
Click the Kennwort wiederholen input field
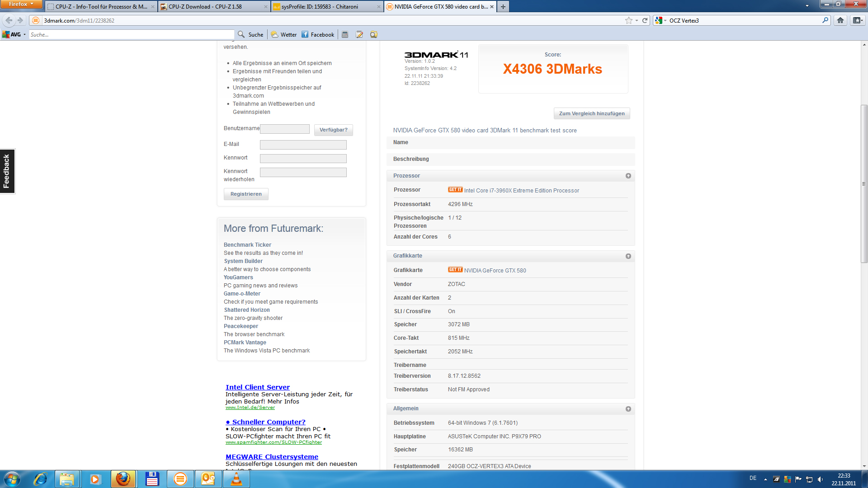(303, 172)
